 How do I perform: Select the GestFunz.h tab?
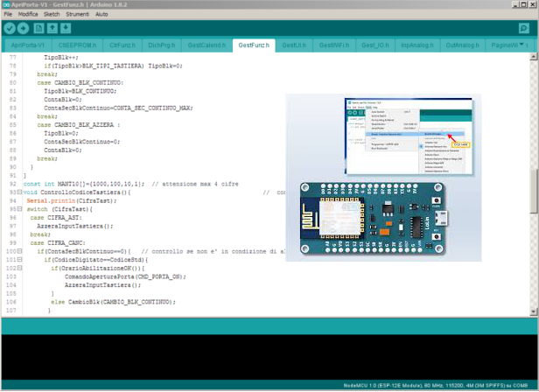(254, 45)
